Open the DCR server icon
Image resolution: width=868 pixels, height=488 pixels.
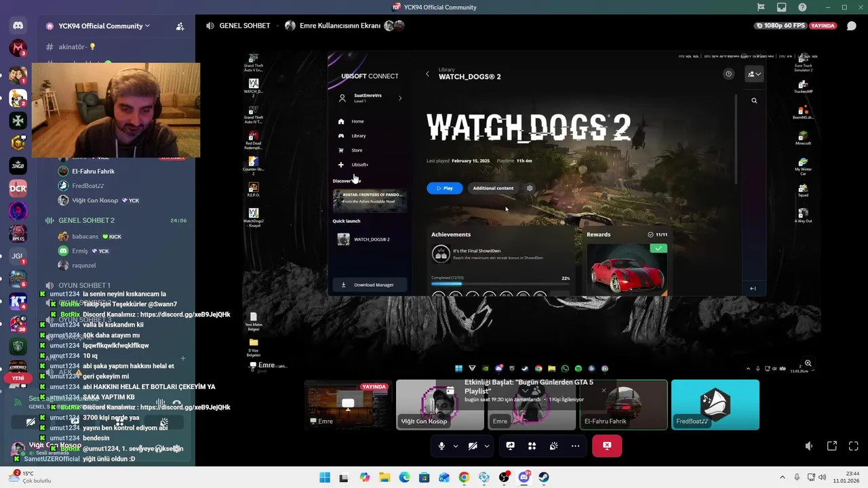tap(18, 188)
